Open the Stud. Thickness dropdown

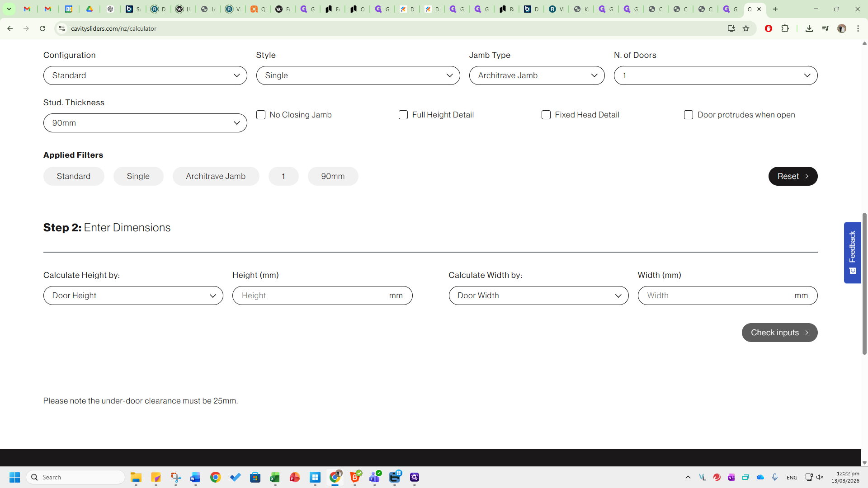coord(145,123)
